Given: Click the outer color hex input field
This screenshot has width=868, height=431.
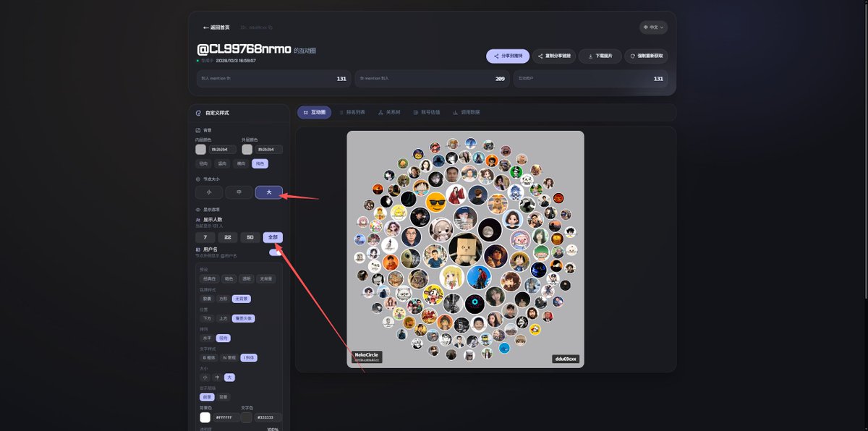Looking at the screenshot, I should coord(268,149).
